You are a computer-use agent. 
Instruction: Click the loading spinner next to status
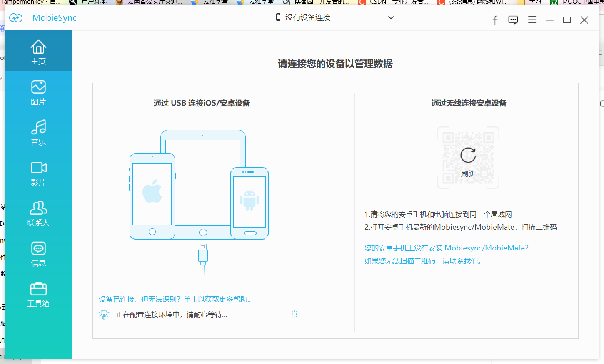click(x=295, y=314)
